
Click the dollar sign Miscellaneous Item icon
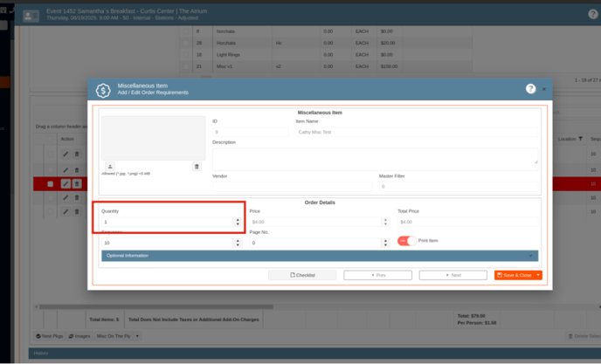(x=103, y=90)
